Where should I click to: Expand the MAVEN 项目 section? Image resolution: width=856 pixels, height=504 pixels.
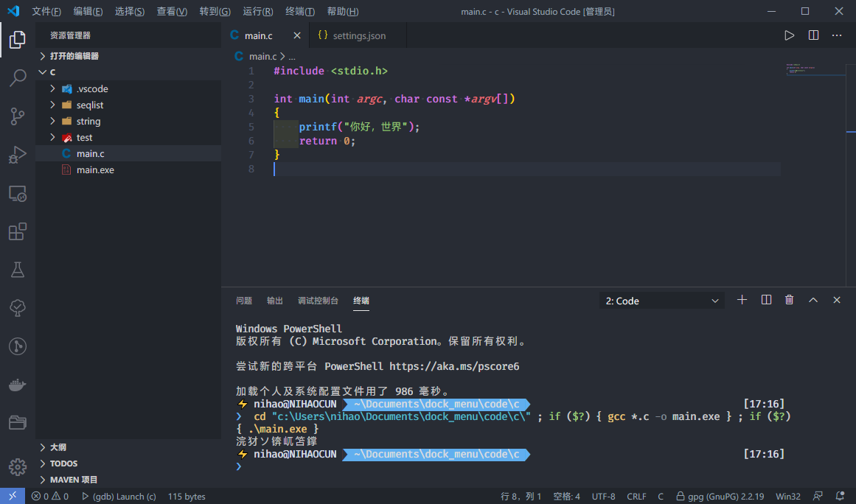pos(74,480)
